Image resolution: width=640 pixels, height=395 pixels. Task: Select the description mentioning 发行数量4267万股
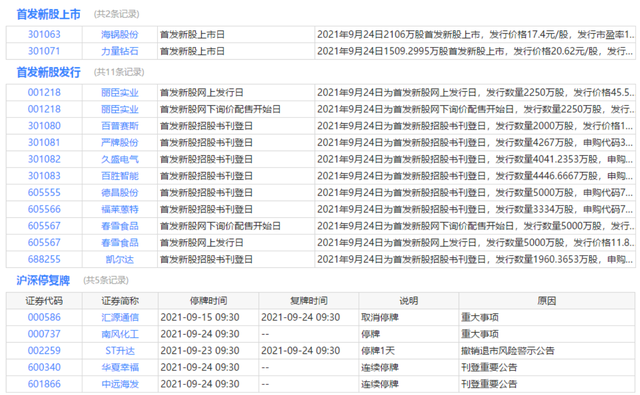click(476, 143)
